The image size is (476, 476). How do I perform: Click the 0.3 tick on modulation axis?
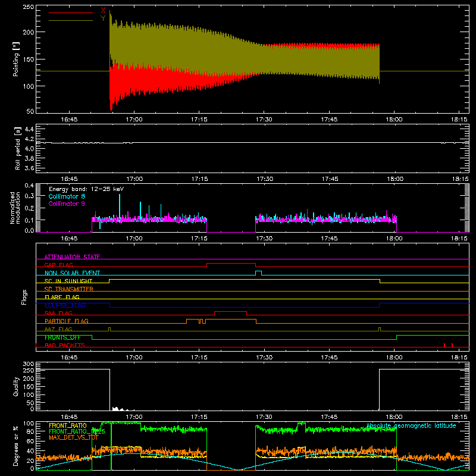click(29, 196)
